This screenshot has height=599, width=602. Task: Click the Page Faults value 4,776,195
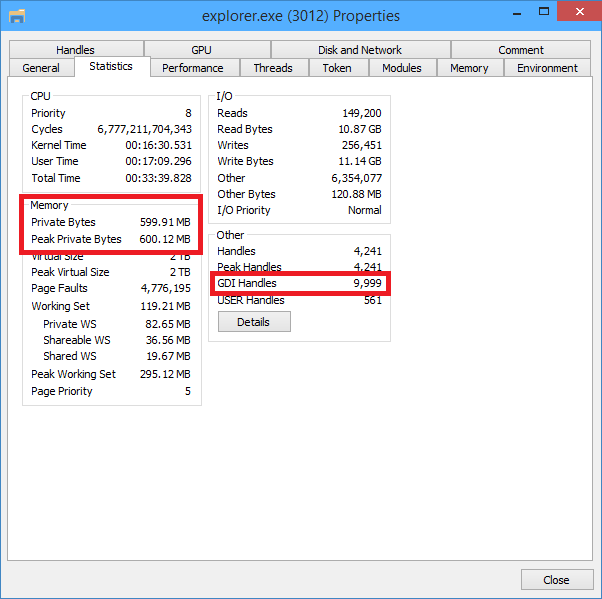coord(165,288)
